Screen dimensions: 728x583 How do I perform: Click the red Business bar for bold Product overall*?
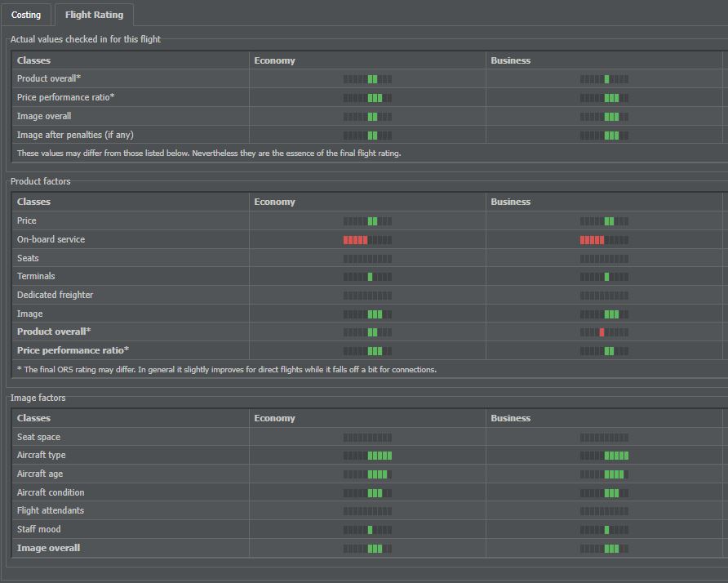(604, 332)
